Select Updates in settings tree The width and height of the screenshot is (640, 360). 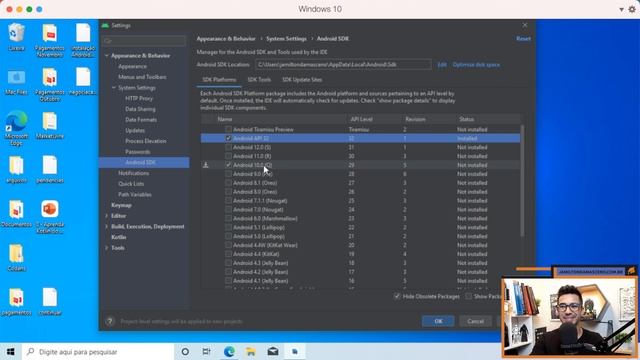[135, 130]
